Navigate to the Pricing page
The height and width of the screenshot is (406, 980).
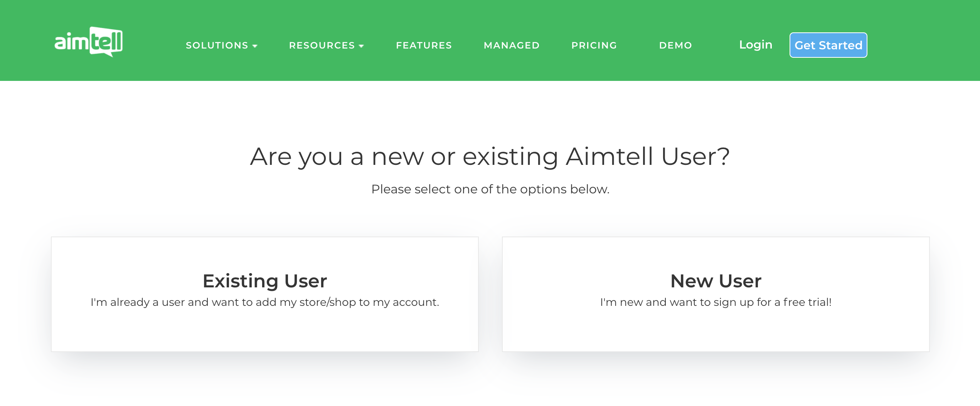594,45
